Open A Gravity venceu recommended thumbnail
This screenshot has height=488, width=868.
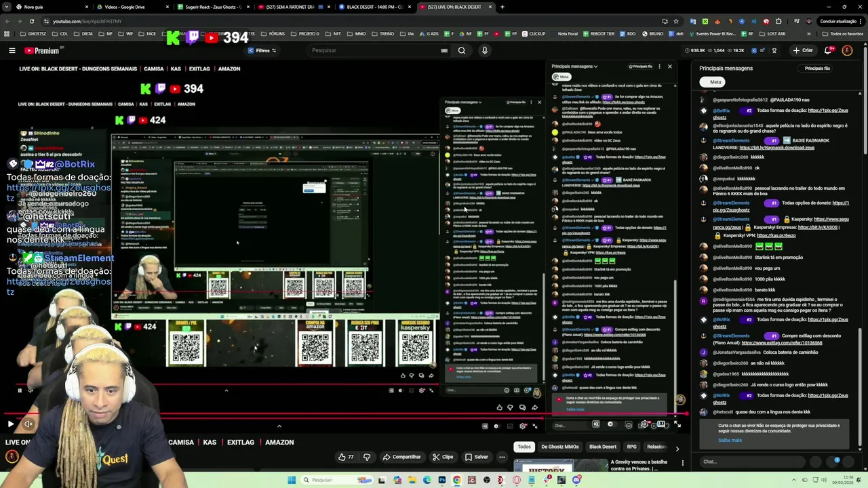click(x=561, y=466)
